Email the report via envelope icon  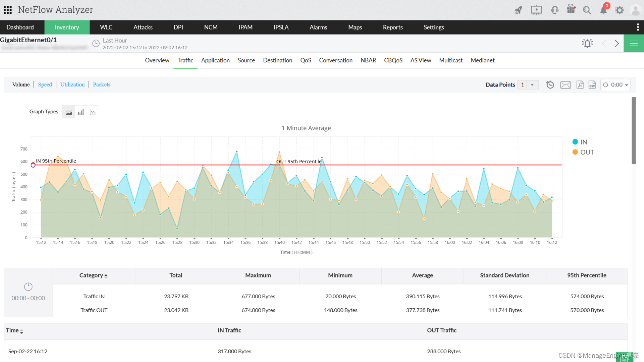click(566, 85)
